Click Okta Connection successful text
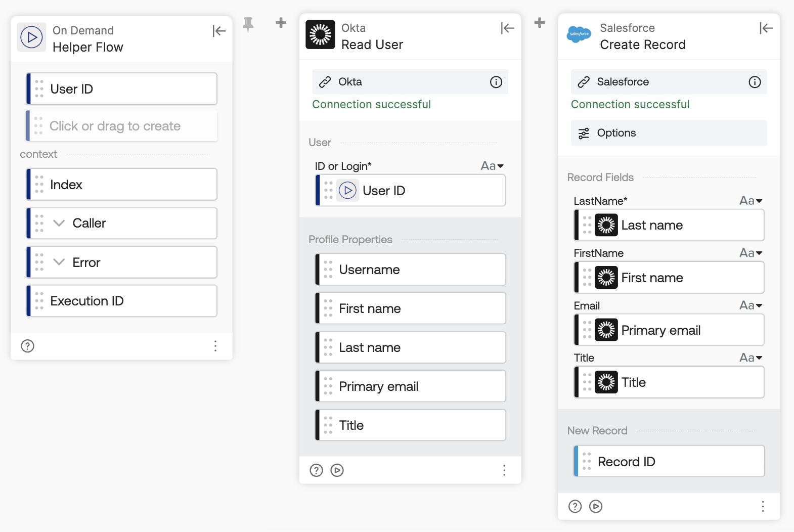 (371, 104)
